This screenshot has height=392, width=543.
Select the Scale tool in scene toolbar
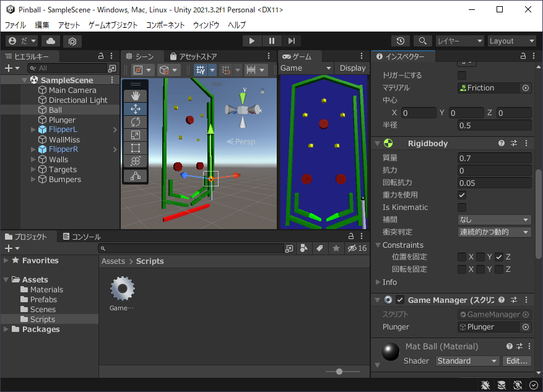(x=136, y=135)
